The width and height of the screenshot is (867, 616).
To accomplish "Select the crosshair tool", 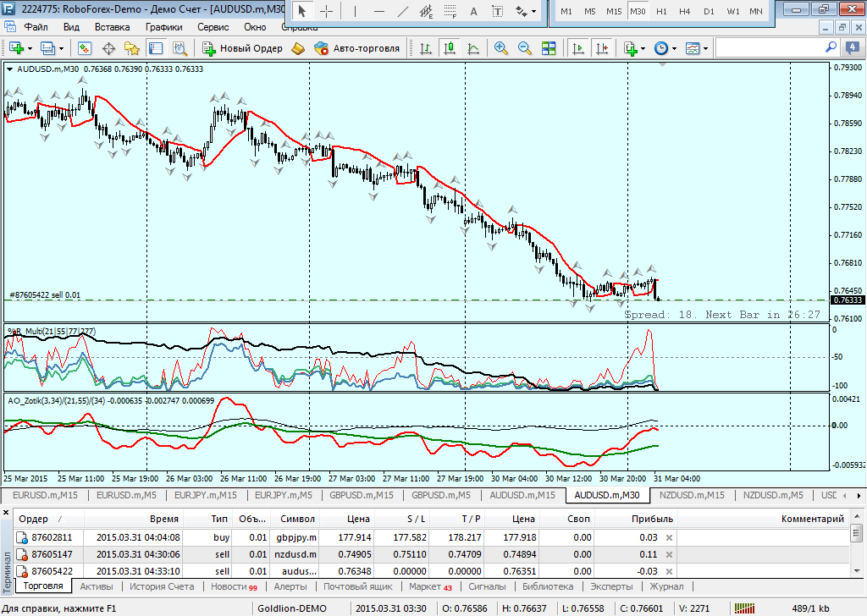I will [327, 11].
